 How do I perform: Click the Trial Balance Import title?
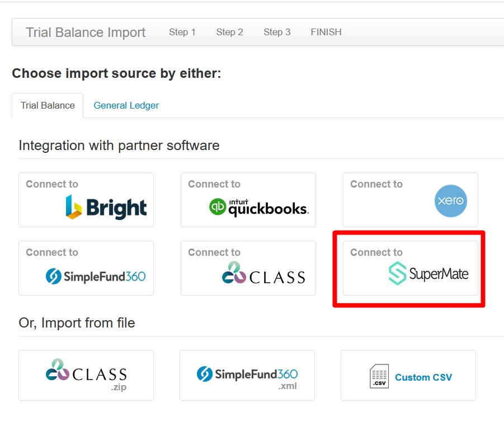coord(86,32)
